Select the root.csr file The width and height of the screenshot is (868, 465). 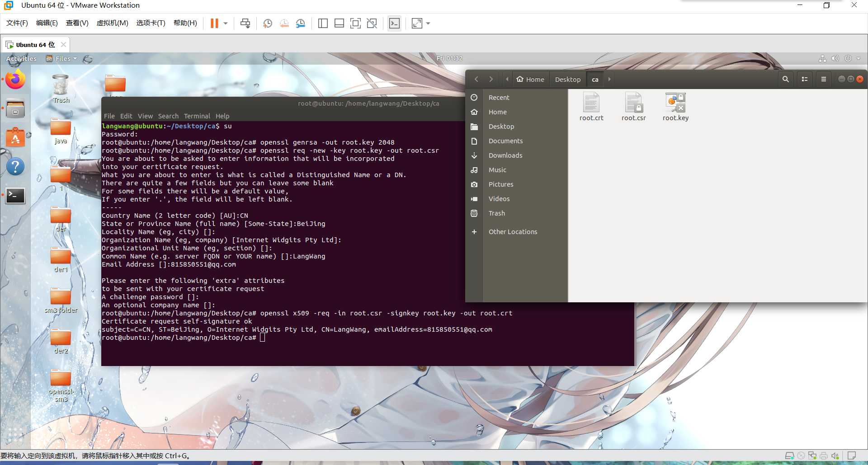tap(633, 107)
